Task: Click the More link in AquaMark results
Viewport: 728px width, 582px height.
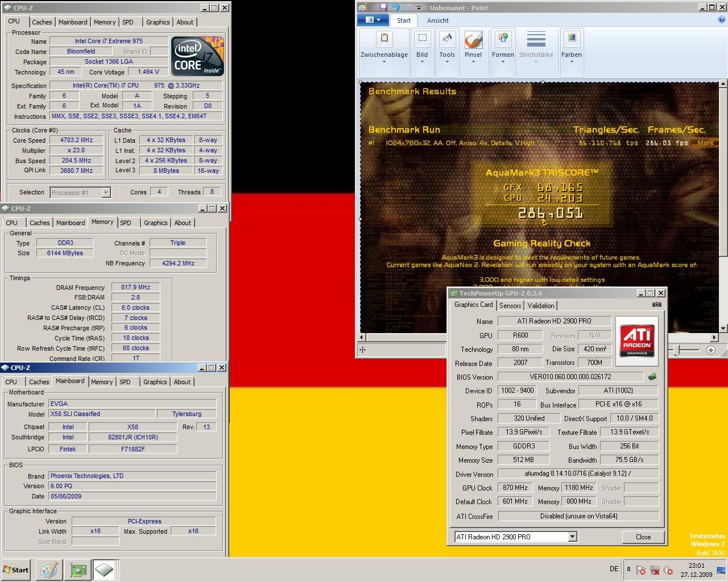Action: [705, 143]
